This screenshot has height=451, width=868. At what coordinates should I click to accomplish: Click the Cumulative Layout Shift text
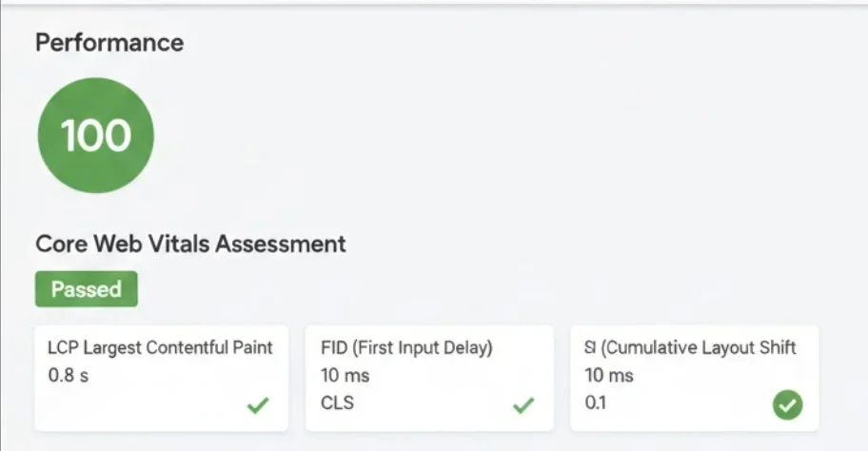[x=700, y=348]
